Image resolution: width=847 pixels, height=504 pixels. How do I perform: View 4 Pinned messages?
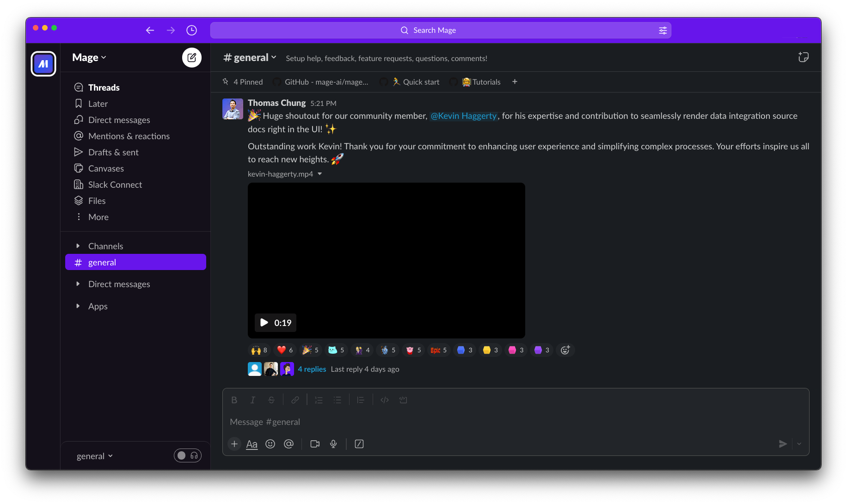pyautogui.click(x=243, y=82)
